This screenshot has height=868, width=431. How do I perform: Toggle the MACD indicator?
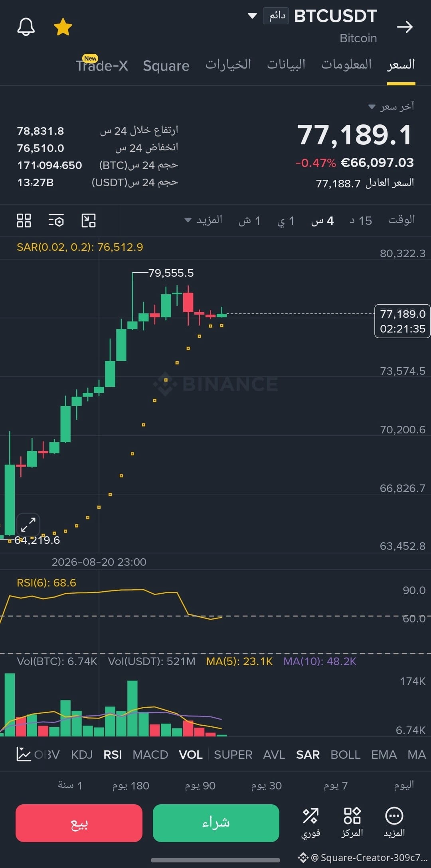150,755
